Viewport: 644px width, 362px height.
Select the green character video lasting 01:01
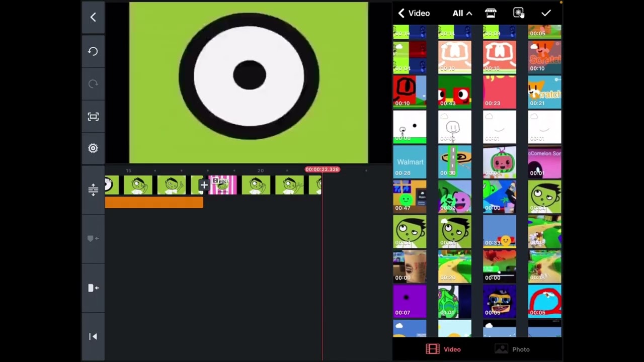[455, 302]
